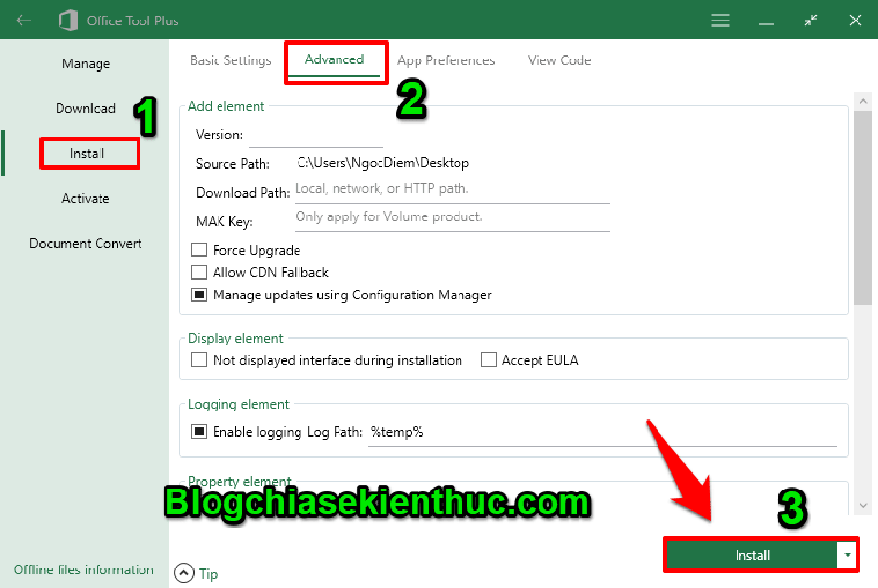
Task: Enable the Force Upgrade checkbox
Action: [199, 250]
